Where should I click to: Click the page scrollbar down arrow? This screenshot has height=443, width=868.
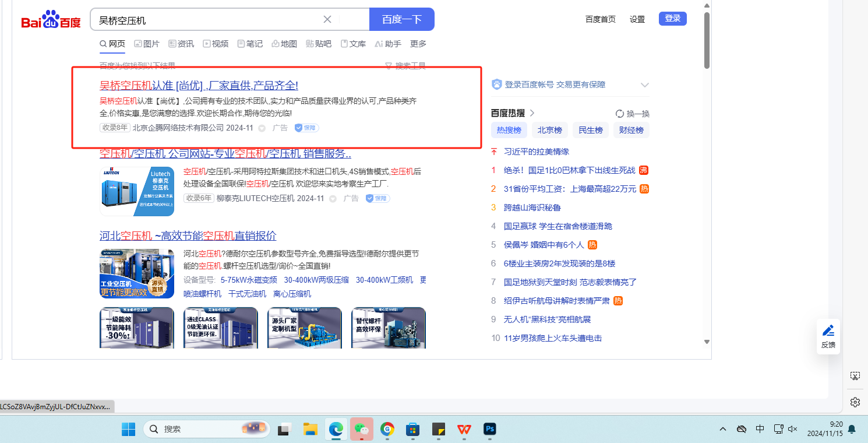point(707,342)
